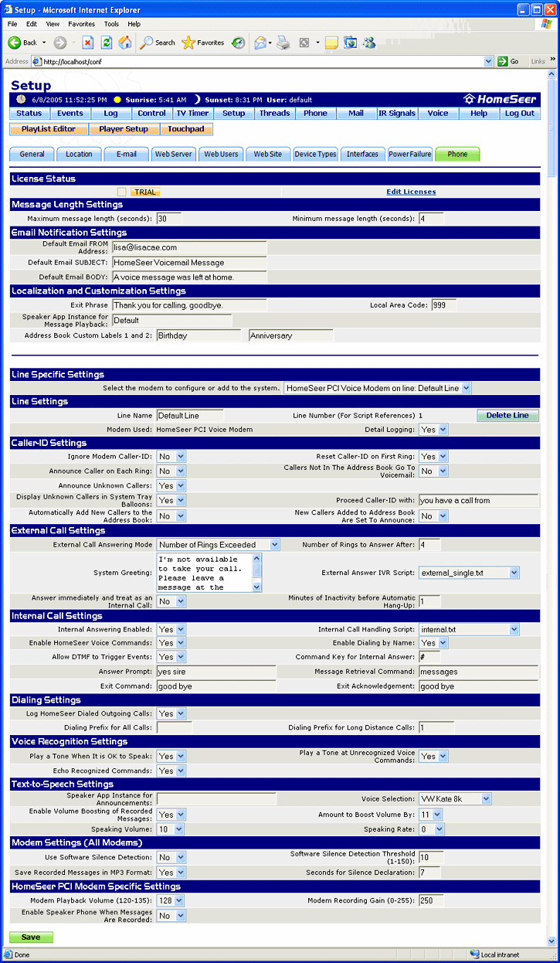Open address bar URL history dropdown
This screenshot has width=560, height=963.
pos(489,61)
